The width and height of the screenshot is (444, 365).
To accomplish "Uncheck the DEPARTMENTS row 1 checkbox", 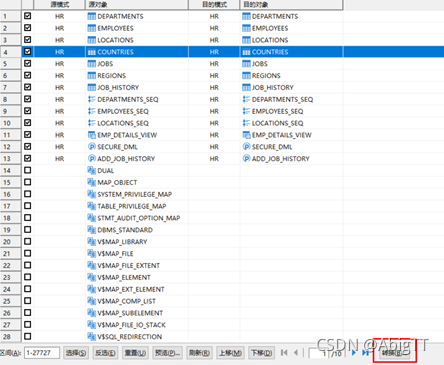I will coord(28,16).
